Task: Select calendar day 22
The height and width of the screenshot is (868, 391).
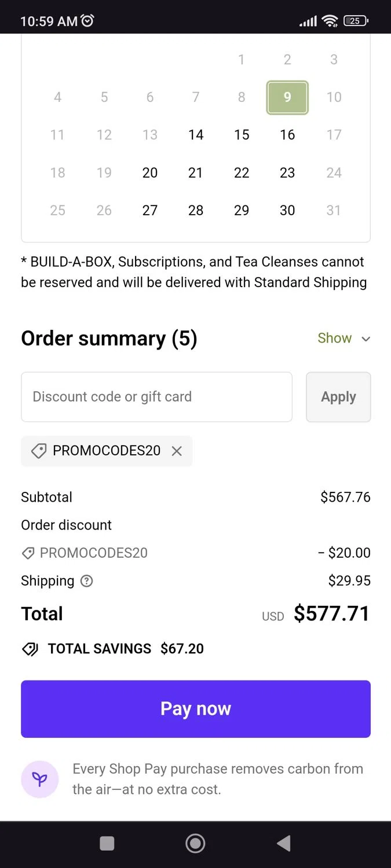Action: pyautogui.click(x=242, y=173)
